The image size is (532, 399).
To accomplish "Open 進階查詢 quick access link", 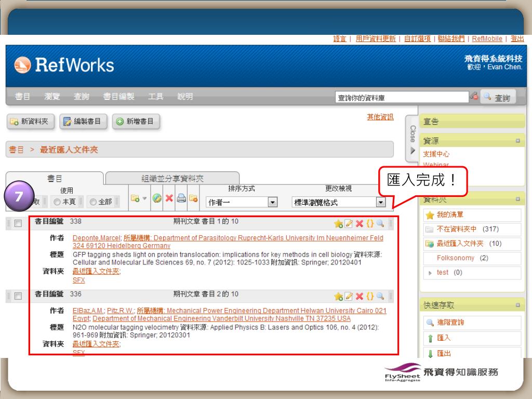I will point(450,322).
